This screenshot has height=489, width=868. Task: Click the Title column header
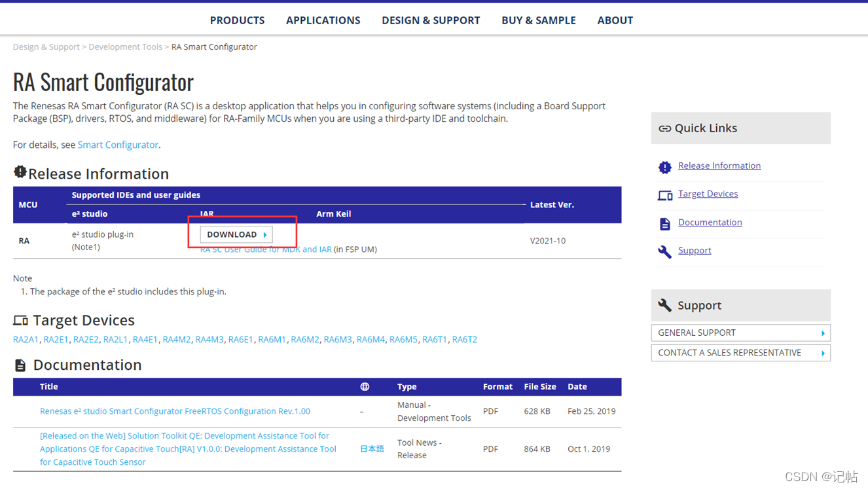49,387
